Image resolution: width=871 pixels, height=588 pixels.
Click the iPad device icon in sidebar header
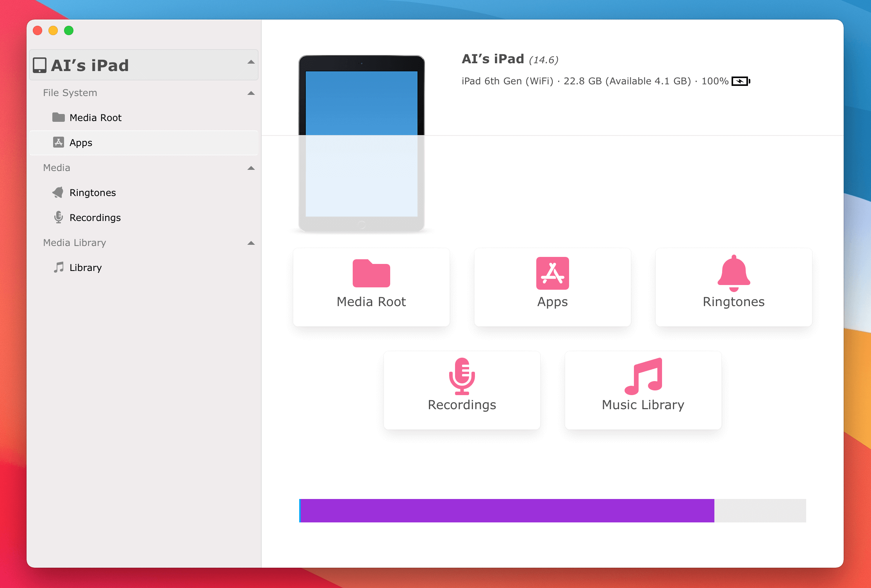tap(39, 65)
